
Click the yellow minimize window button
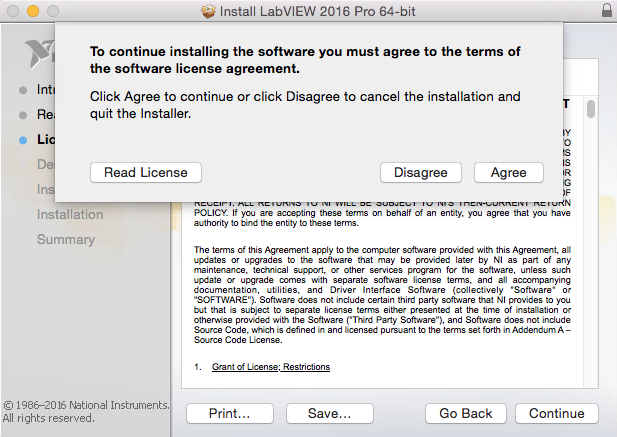pos(33,11)
